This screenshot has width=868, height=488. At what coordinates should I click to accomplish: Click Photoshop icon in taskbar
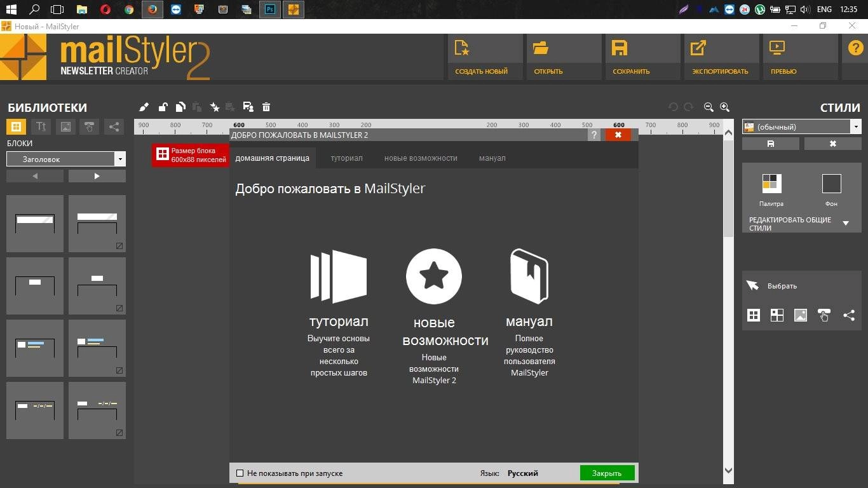click(270, 10)
